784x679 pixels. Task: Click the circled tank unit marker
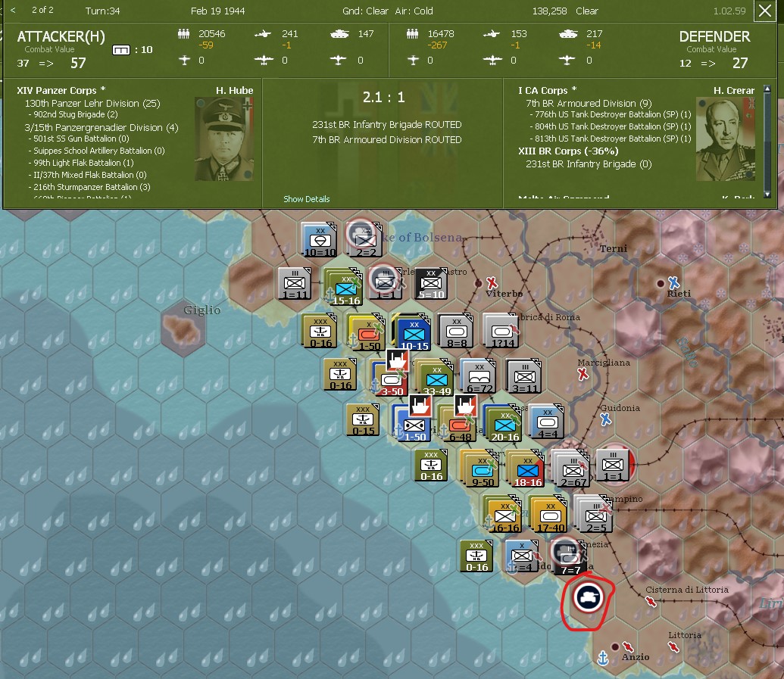588,597
